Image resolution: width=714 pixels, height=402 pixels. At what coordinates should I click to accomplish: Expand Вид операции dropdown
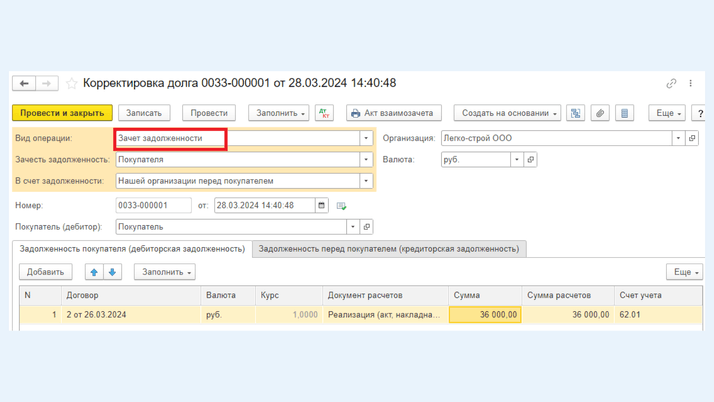(x=366, y=138)
